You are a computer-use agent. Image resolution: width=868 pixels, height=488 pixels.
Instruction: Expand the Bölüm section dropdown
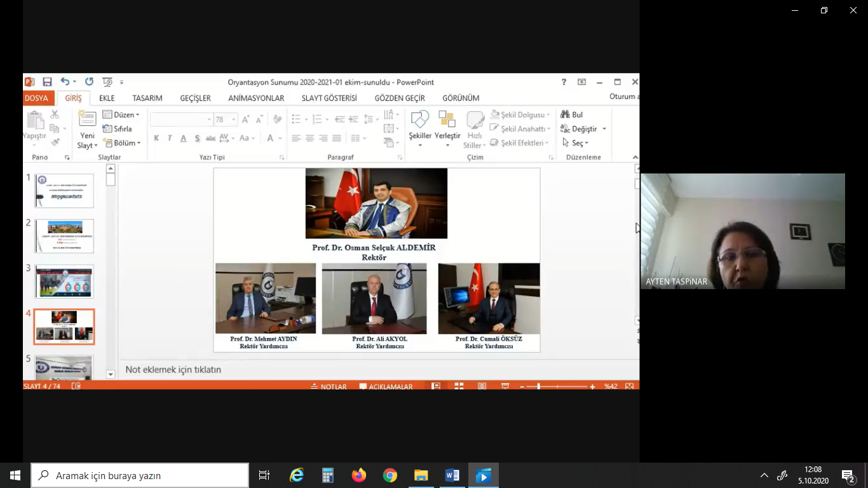[x=121, y=143]
